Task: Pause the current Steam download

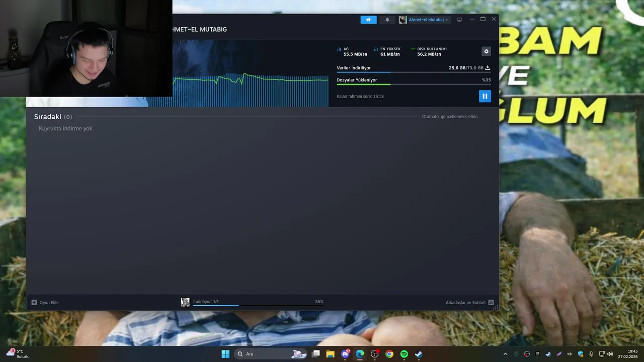Action: [x=485, y=96]
